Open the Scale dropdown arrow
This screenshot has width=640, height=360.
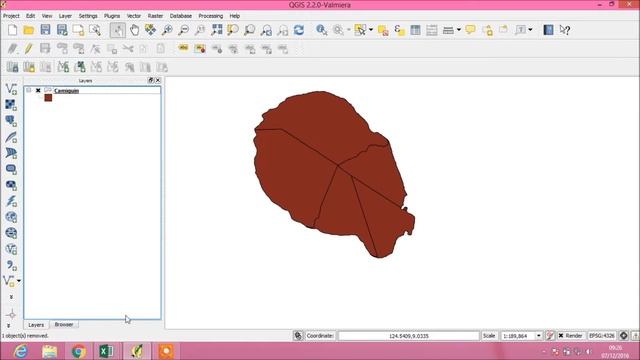pyautogui.click(x=538, y=336)
